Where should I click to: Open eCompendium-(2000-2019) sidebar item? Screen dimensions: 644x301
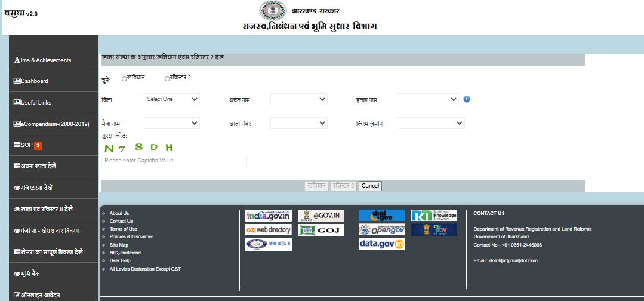pos(53,124)
